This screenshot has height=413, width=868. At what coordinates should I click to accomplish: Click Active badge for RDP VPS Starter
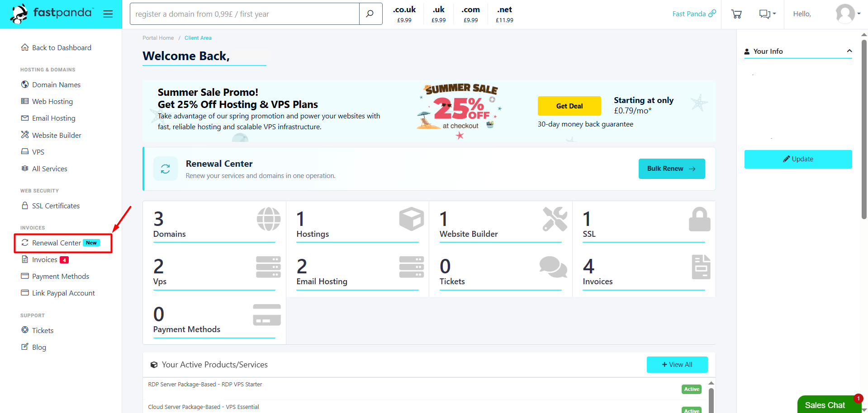pyautogui.click(x=692, y=389)
